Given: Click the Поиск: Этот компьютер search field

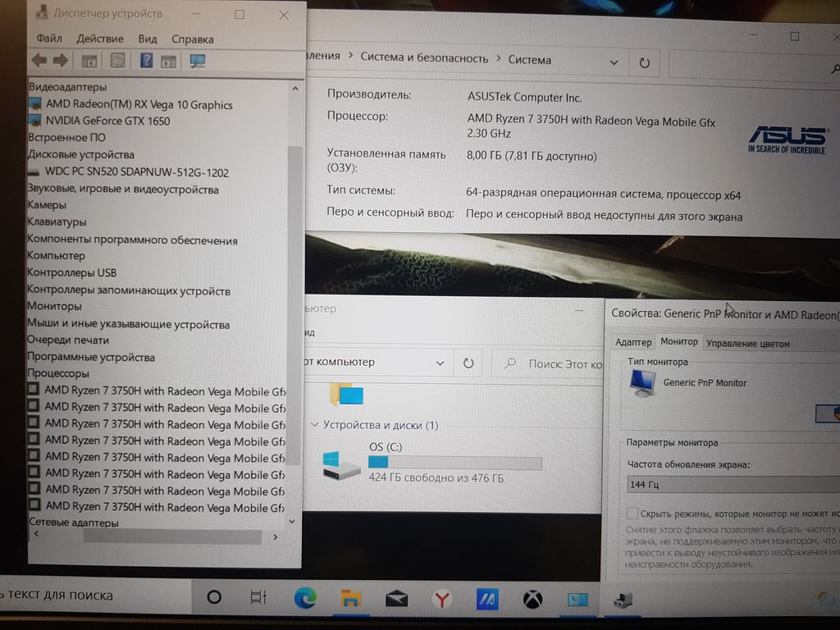Looking at the screenshot, I should coord(547,363).
